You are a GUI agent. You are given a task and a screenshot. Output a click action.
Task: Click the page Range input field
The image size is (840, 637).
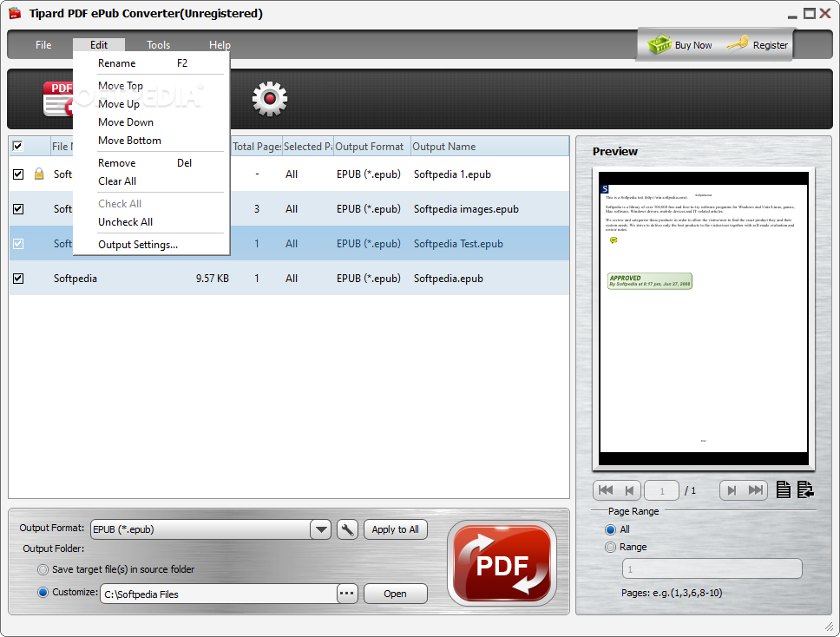point(712,569)
